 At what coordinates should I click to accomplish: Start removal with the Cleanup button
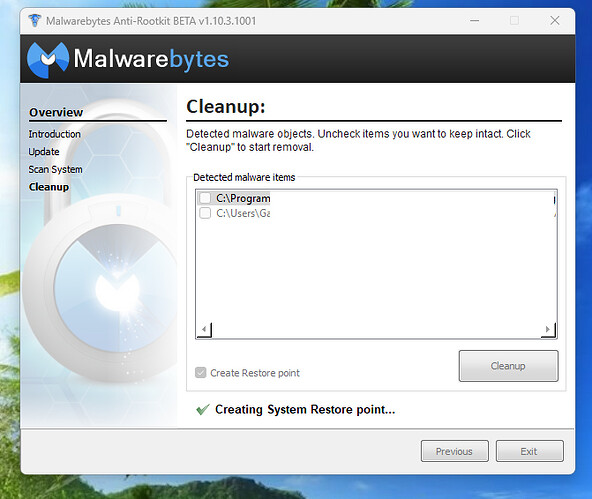(x=508, y=366)
